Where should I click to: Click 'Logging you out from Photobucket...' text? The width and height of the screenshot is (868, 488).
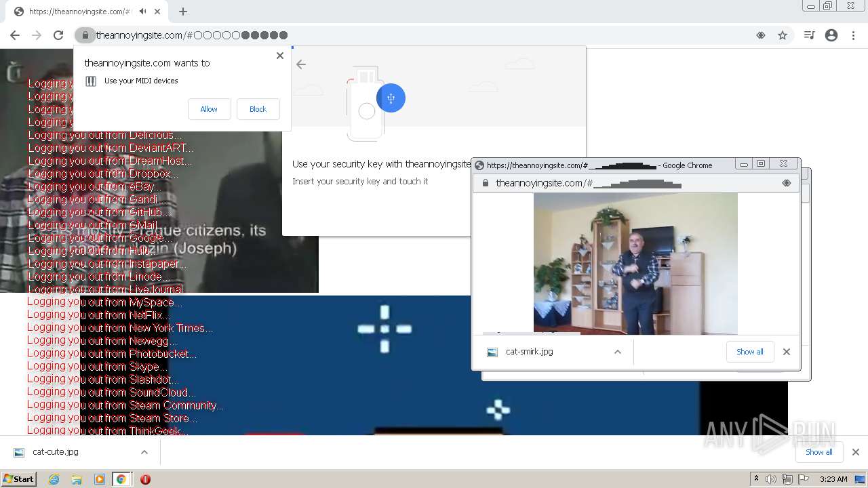click(112, 354)
